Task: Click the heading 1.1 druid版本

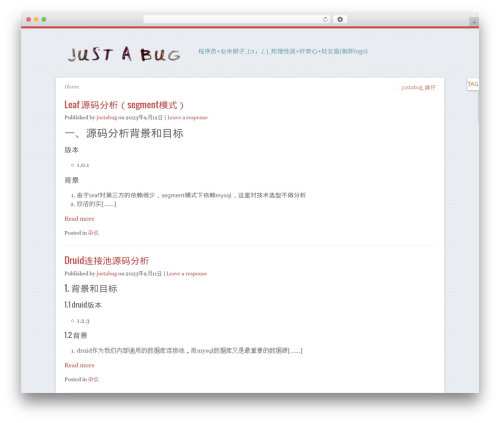Action: coord(83,305)
